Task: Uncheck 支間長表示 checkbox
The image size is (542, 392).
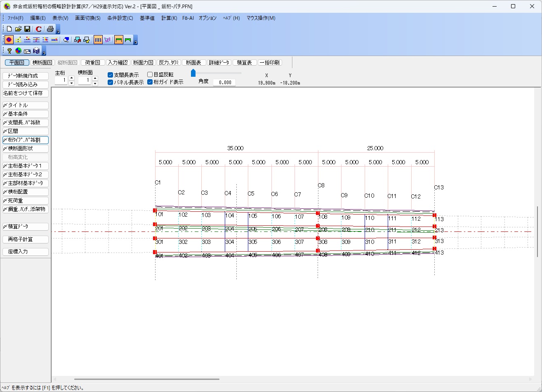Action: 110,75
